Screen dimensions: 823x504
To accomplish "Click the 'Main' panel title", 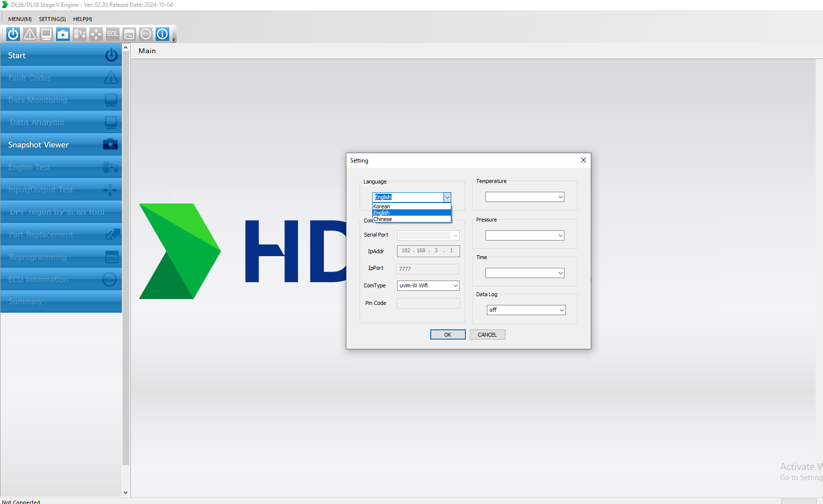I will [147, 51].
